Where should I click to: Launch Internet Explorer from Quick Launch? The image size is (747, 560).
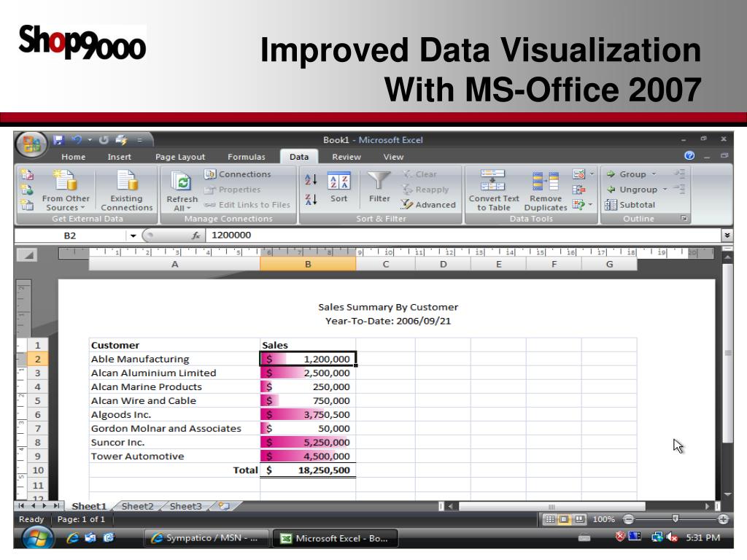click(72, 538)
